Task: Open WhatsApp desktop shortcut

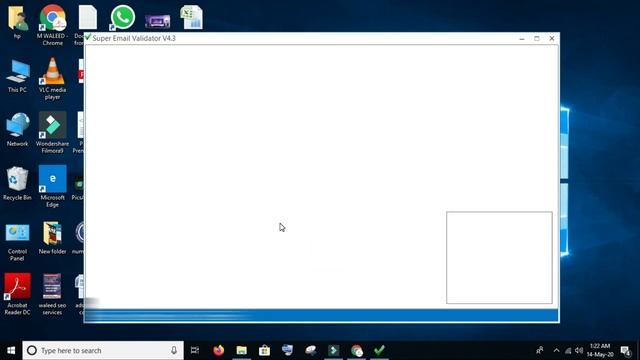Action: tap(122, 18)
